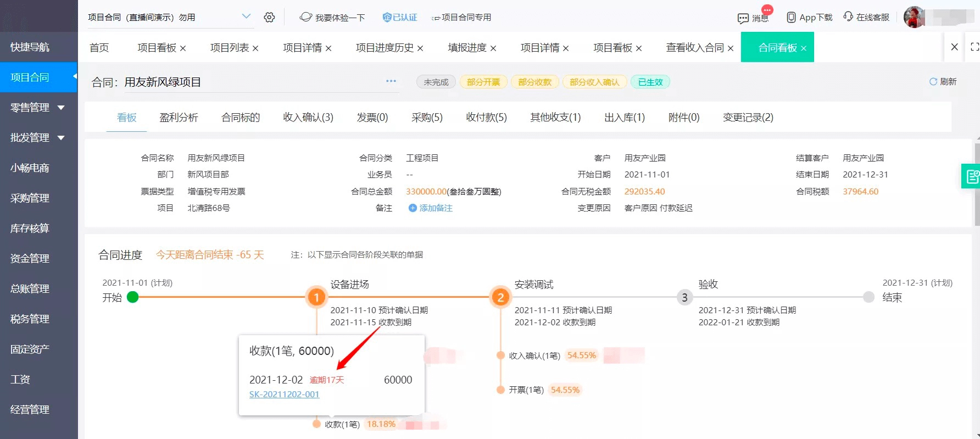
Task: Switch to the 盈利分析 tab
Action: click(179, 117)
